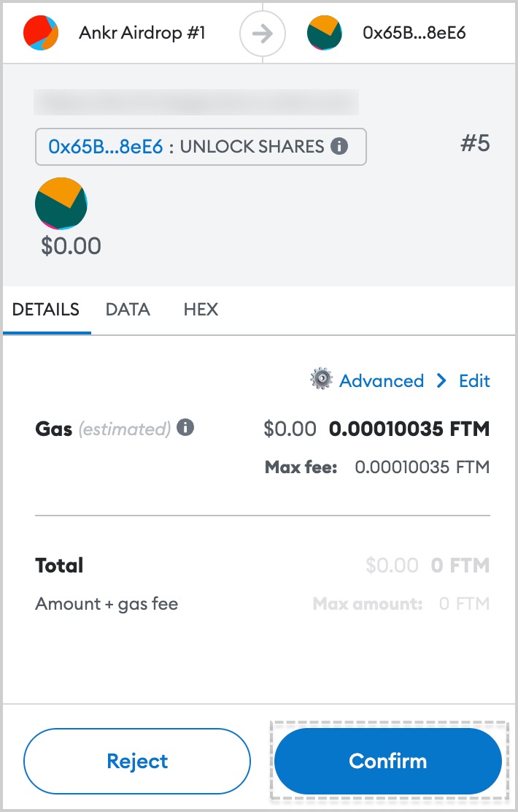Click the info icon beside UNLOCK SHARES
This screenshot has width=518, height=812.
[x=339, y=147]
